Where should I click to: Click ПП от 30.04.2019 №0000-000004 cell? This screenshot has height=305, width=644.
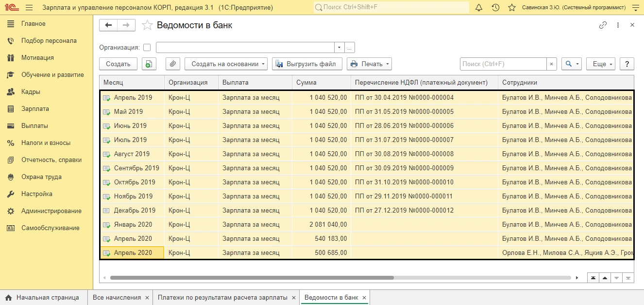coord(424,97)
